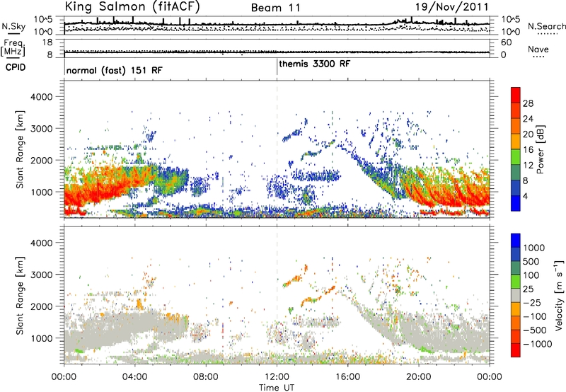Click the -1000 label on Velocity colorbar
566x392 pixels.
[537, 344]
